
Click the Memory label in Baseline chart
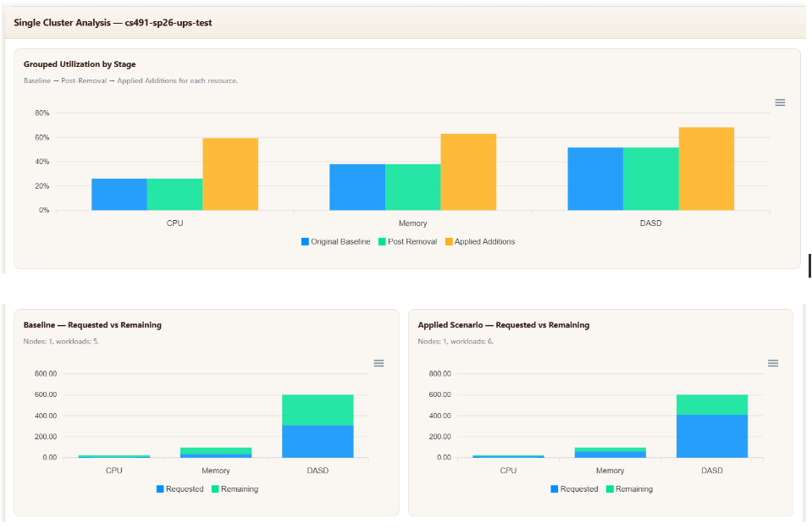coord(216,471)
